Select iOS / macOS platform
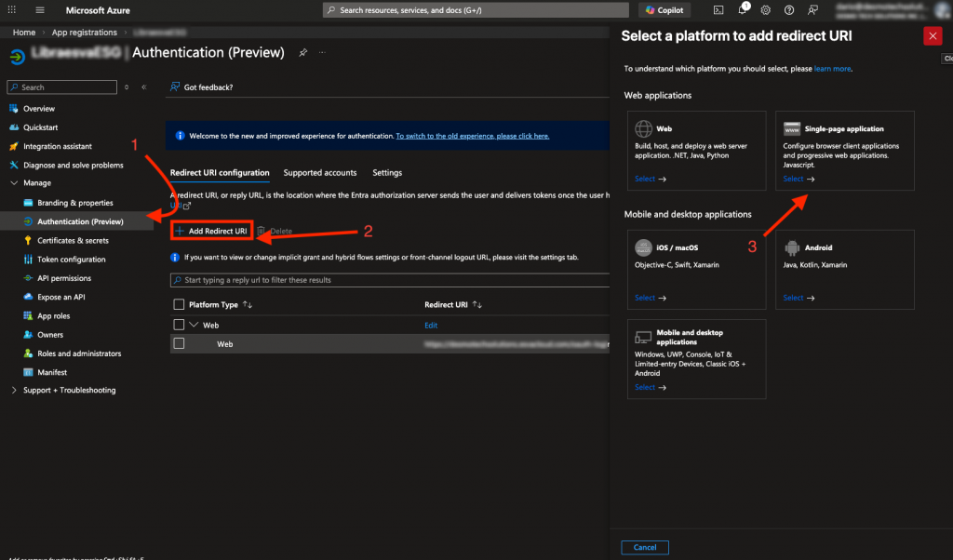 point(696,270)
